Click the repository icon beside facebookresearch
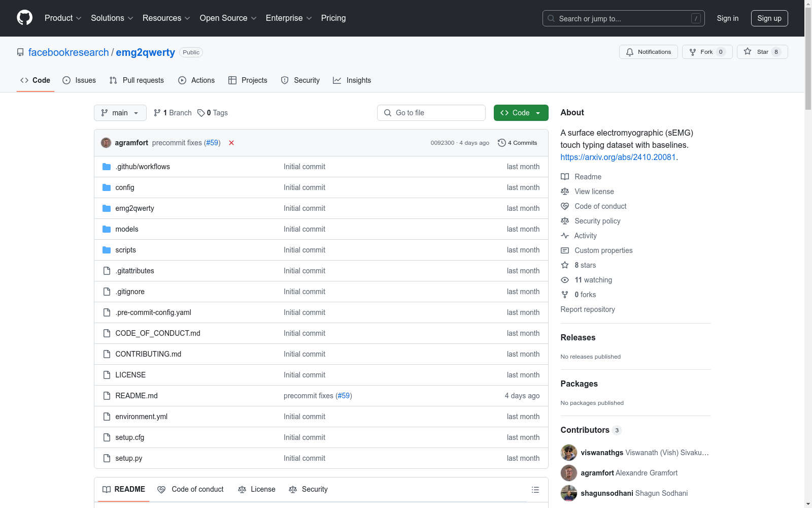Viewport: 812px width, 508px height. tap(20, 52)
